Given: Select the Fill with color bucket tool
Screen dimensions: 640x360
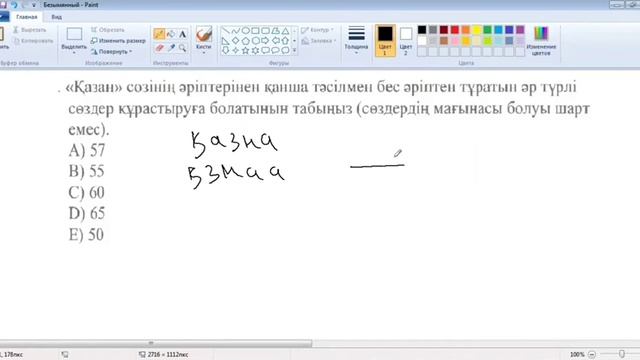Looking at the screenshot, I should [171, 34].
